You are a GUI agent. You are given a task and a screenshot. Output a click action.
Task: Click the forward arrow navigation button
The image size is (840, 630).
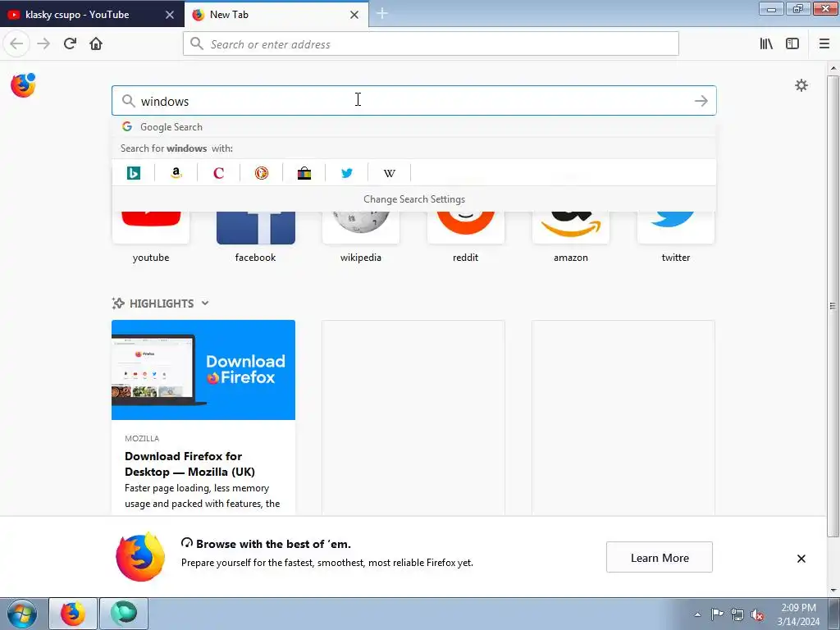[43, 43]
